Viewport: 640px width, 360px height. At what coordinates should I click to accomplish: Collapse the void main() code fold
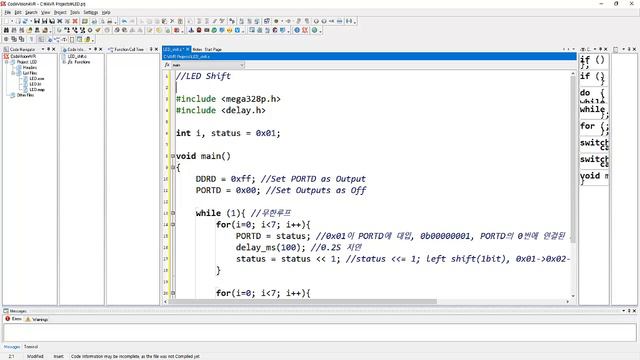tap(173, 156)
